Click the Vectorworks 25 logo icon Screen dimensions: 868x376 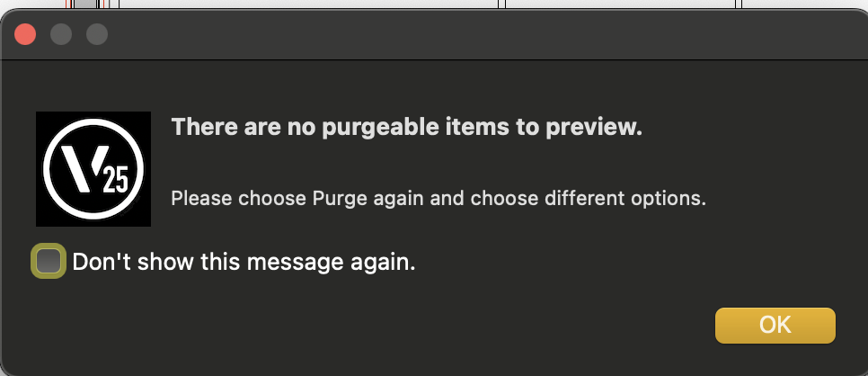(x=93, y=169)
